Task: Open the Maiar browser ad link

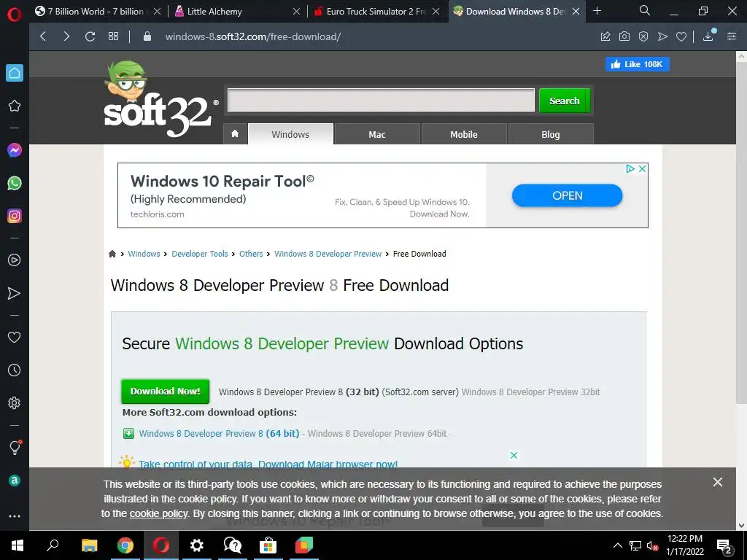Action: tap(268, 463)
